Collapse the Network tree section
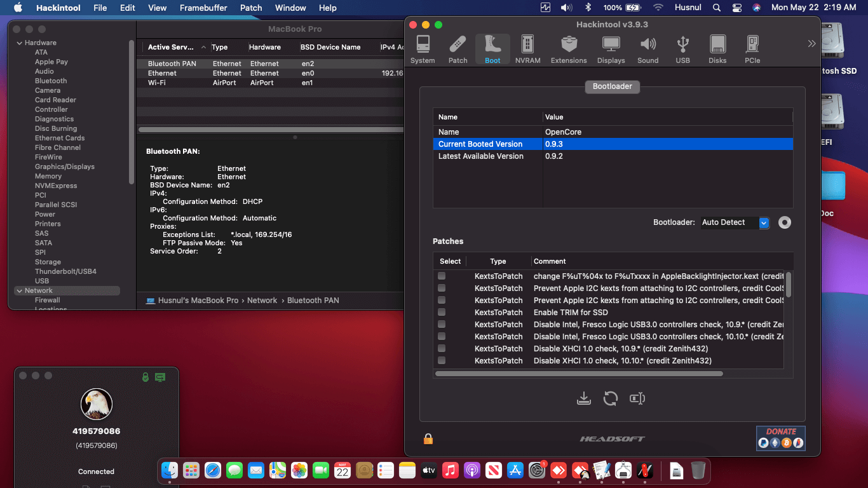Screen dimensions: 868x488 click(x=18, y=290)
